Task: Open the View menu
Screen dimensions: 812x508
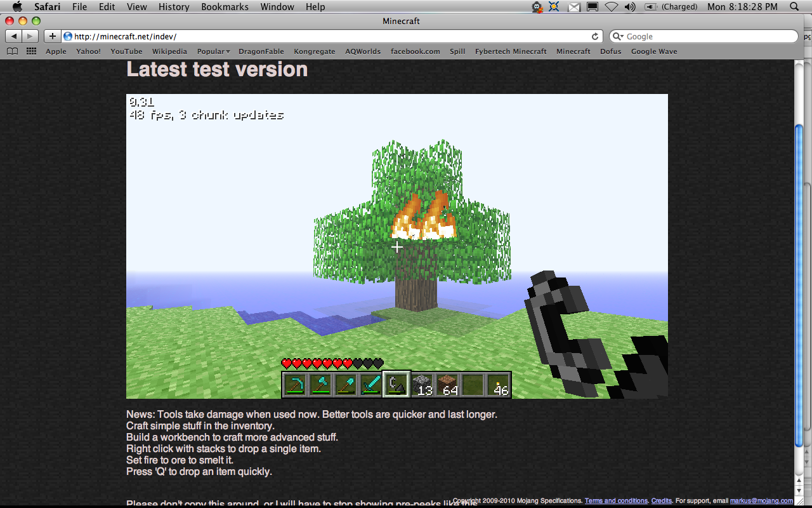Action: click(137, 7)
